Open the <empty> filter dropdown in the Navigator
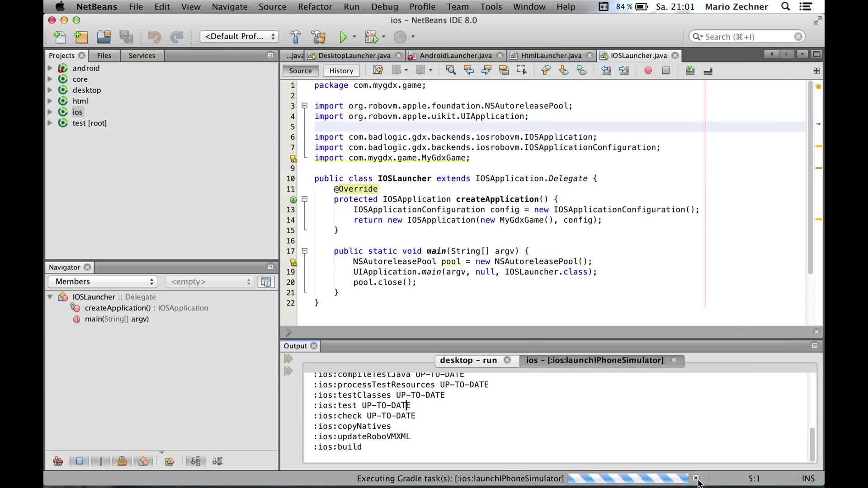This screenshot has width=868, height=488. 209,282
